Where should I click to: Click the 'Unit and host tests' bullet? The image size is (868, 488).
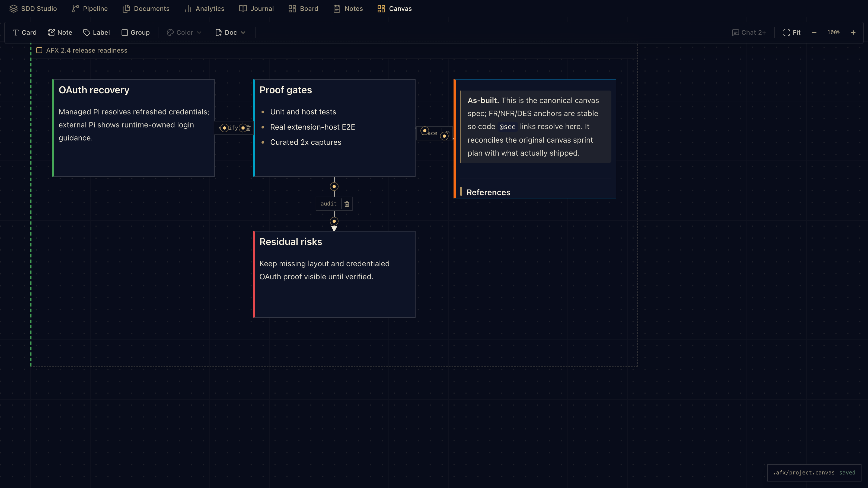[303, 112]
